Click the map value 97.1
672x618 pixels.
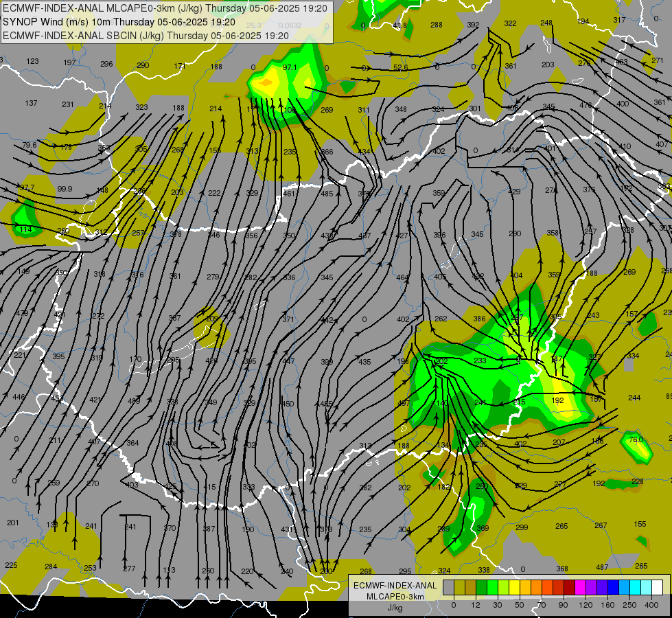coord(290,67)
